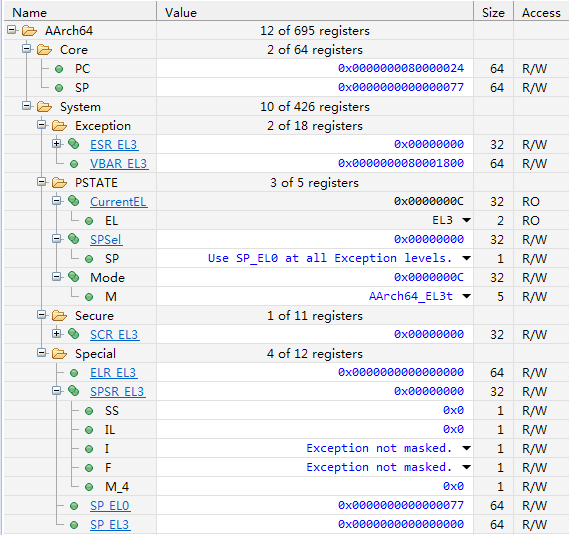Viewport: 569px width, 535px height.
Task: Open the EL field value dropdown
Action: 467,220
